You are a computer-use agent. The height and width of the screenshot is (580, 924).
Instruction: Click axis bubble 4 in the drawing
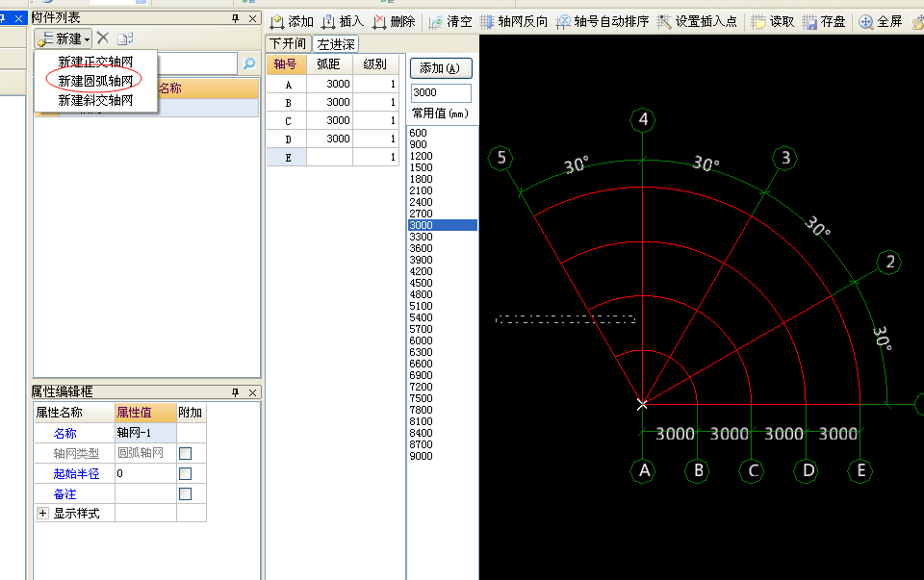(x=642, y=119)
